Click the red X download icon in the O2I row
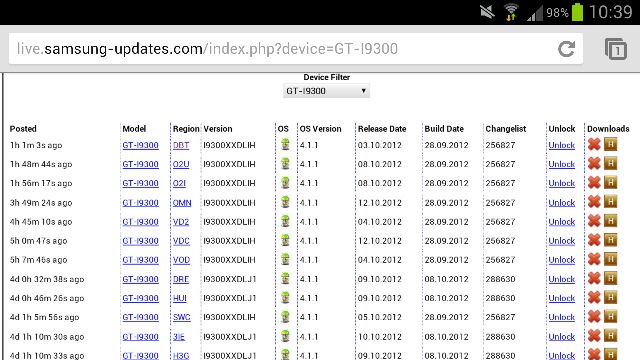This screenshot has height=360, width=640. pyautogui.click(x=594, y=183)
